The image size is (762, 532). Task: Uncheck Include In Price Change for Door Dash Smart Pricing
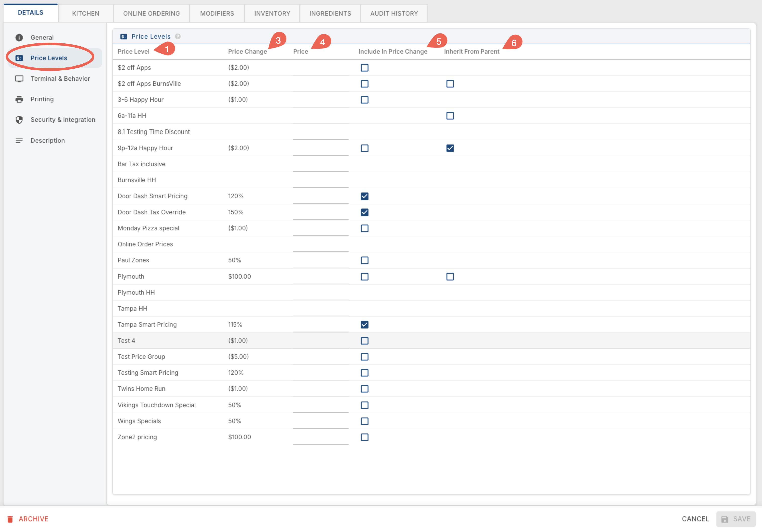364,196
